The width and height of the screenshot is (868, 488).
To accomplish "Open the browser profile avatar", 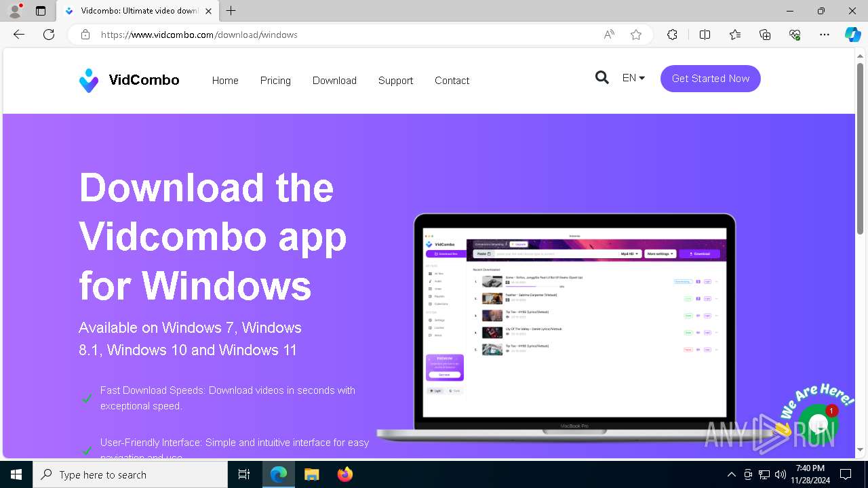I will (15, 11).
